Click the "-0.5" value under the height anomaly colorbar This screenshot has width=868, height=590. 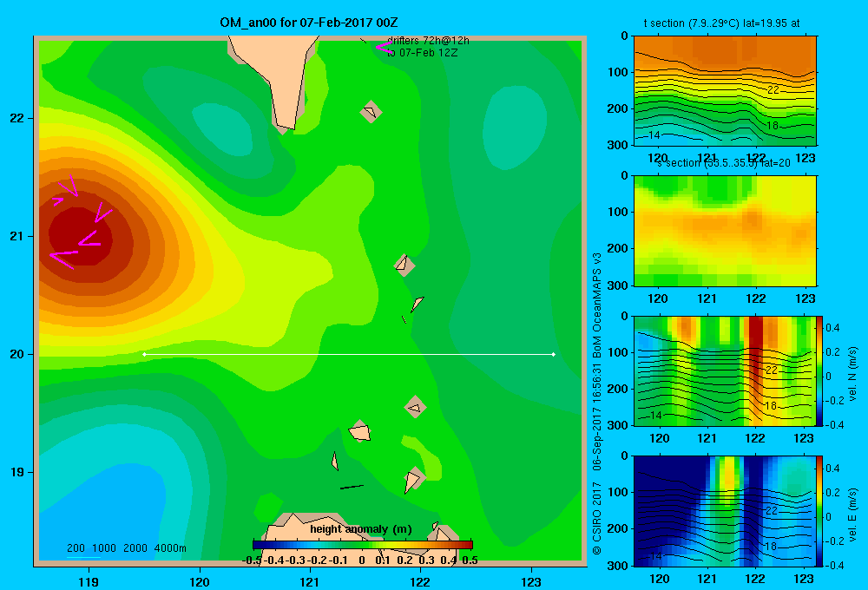click(253, 560)
